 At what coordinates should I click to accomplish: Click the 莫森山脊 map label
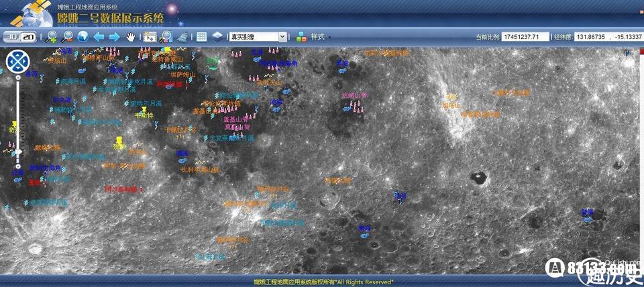(x=236, y=127)
